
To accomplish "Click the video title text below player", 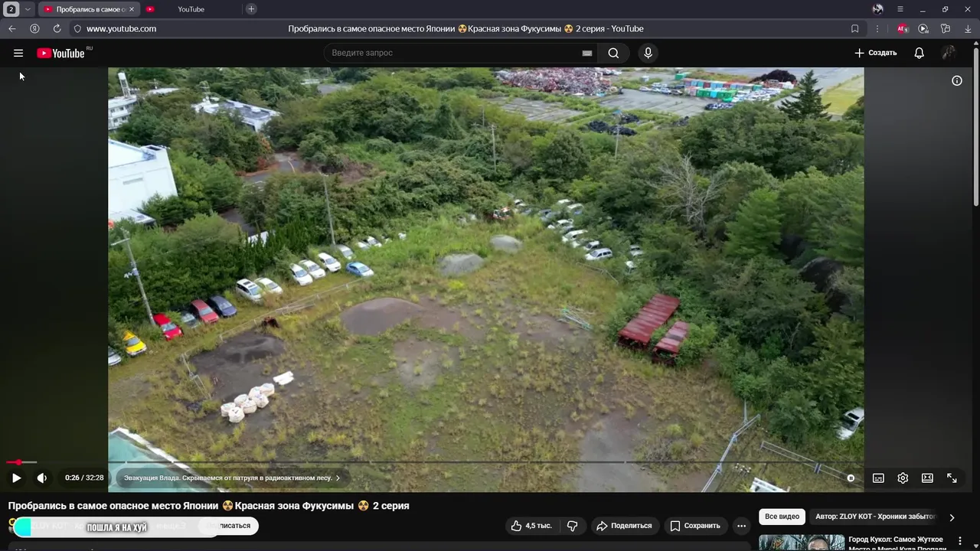I will tap(208, 506).
